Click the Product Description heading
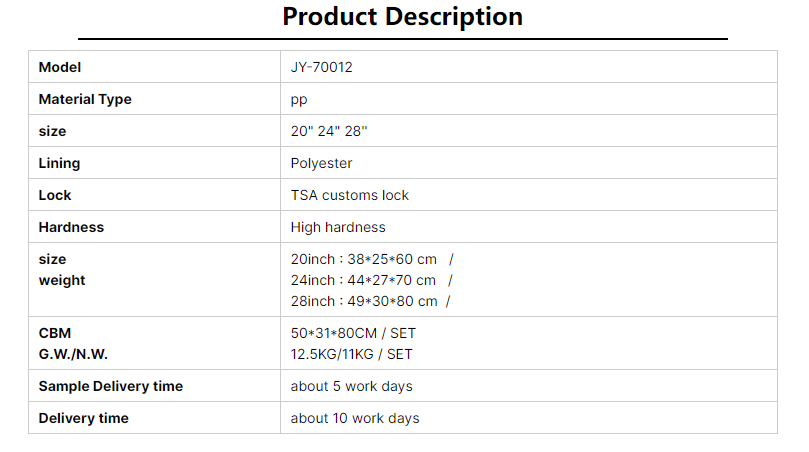Image resolution: width=809 pixels, height=452 pixels. pos(402,17)
